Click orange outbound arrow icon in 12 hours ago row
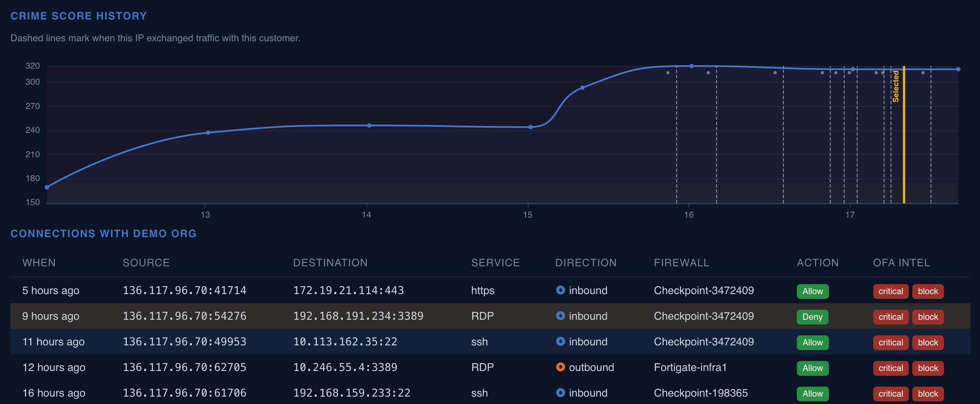Image resolution: width=980 pixels, height=404 pixels. 560,367
